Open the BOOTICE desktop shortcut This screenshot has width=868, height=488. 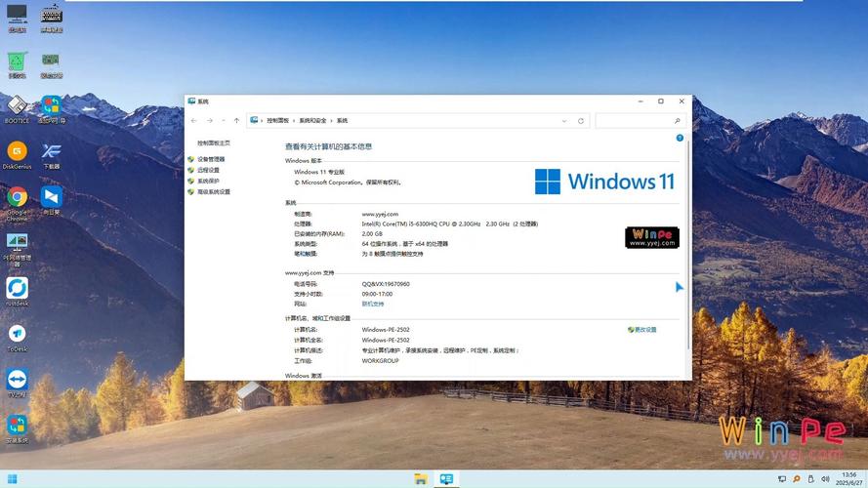point(18,109)
